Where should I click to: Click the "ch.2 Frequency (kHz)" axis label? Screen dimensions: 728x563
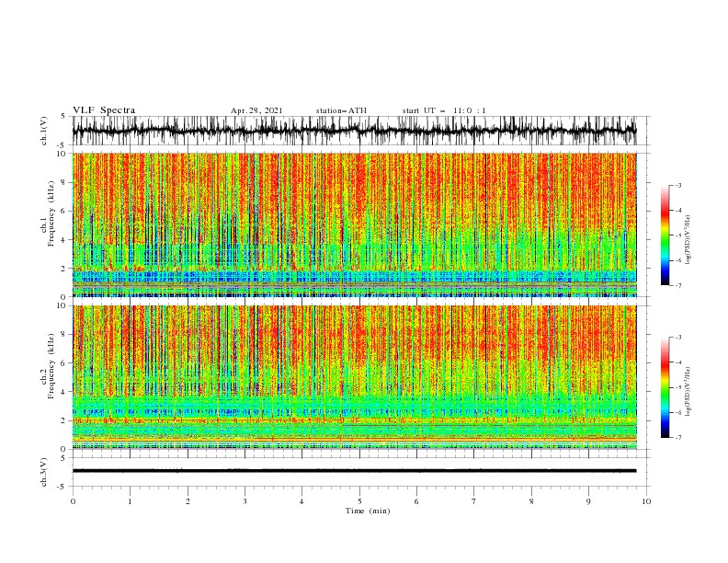click(x=48, y=365)
